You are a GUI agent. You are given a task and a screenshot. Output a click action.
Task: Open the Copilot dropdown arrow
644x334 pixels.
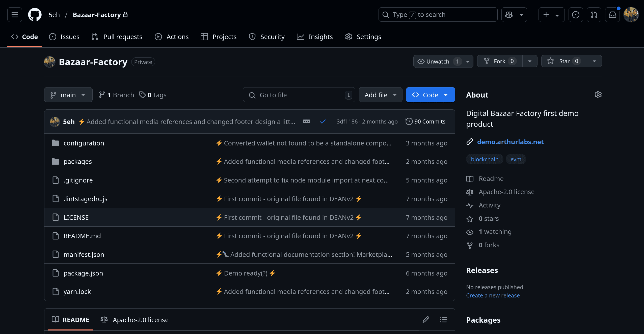pos(521,15)
